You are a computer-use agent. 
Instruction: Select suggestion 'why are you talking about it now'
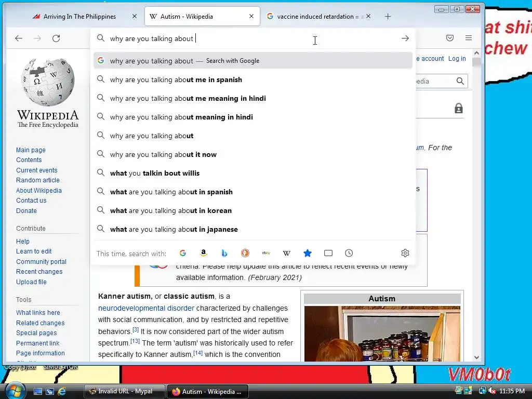253,154
